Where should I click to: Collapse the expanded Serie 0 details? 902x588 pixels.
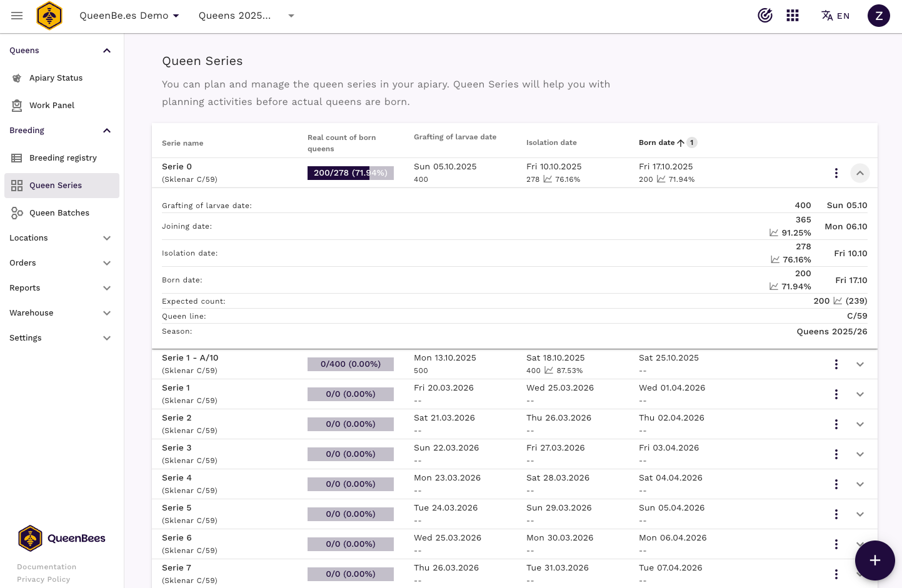click(859, 173)
